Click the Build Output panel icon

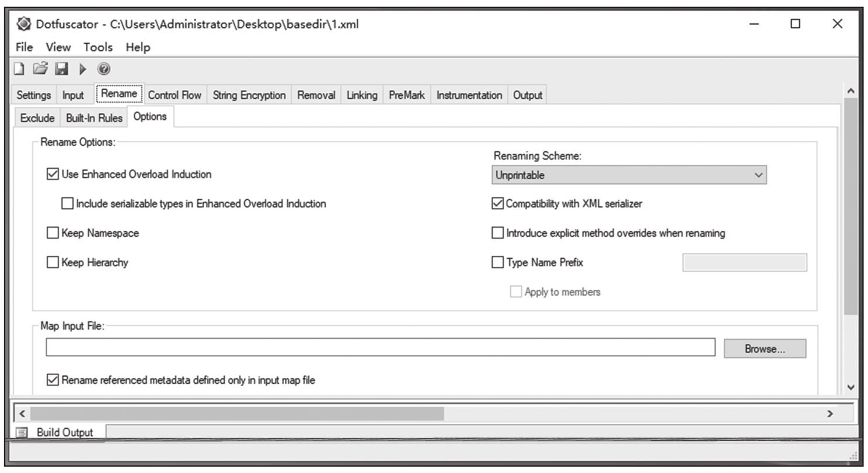(22, 433)
